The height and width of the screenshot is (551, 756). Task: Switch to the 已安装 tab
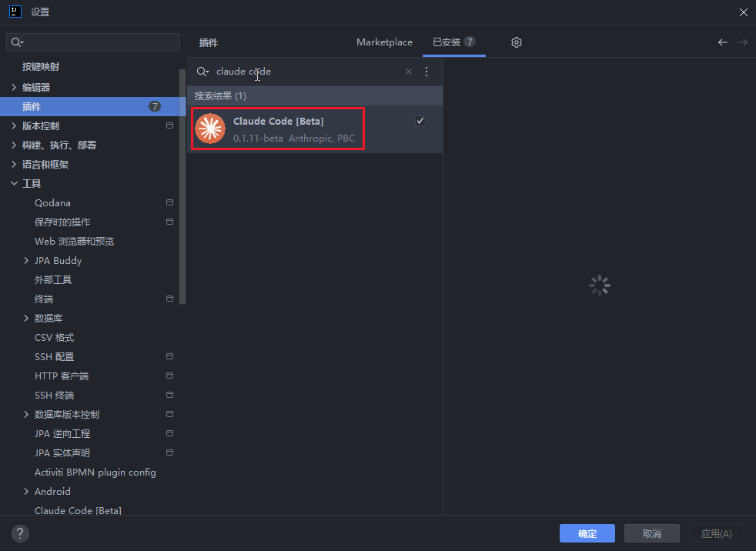pos(454,42)
